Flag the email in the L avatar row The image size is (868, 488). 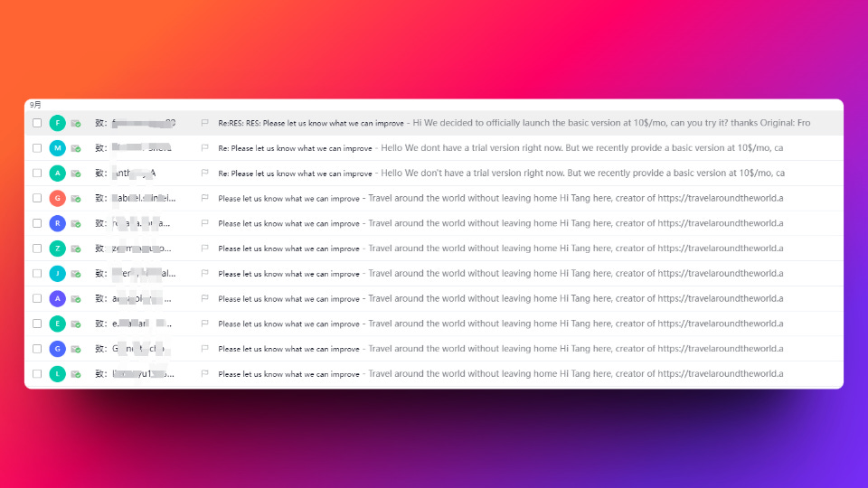pyautogui.click(x=205, y=373)
